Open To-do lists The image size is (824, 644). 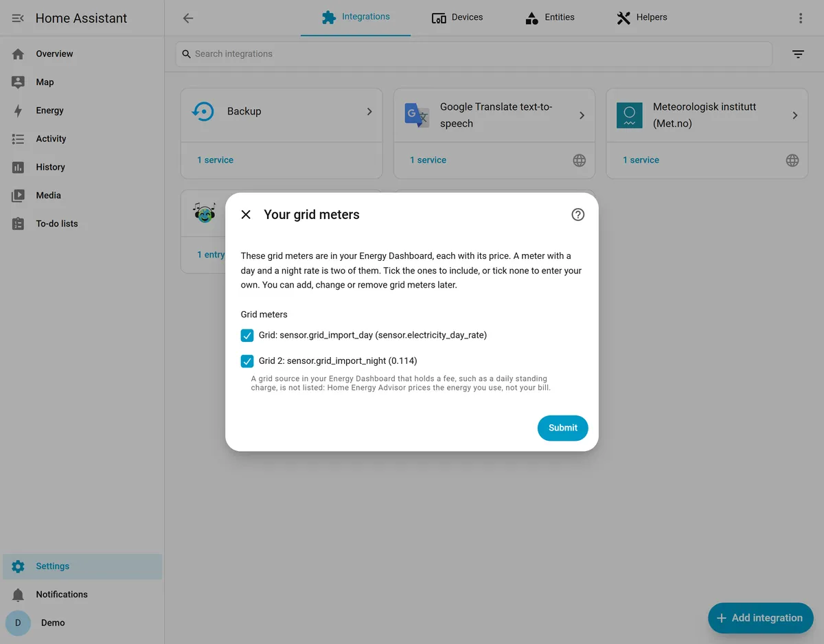point(82,223)
